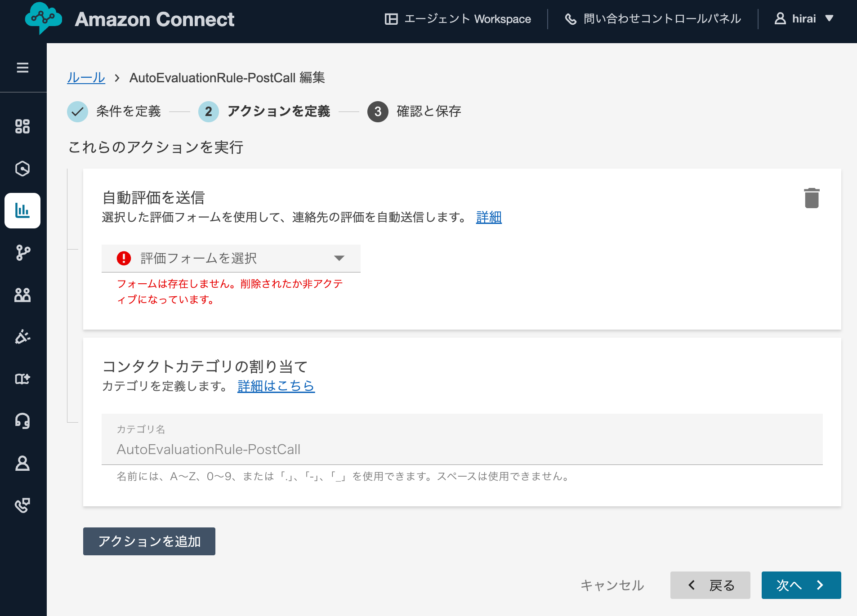Screen dimensions: 857x616
Task: Open the analytics bar chart sidebar icon
Action: (x=22, y=210)
